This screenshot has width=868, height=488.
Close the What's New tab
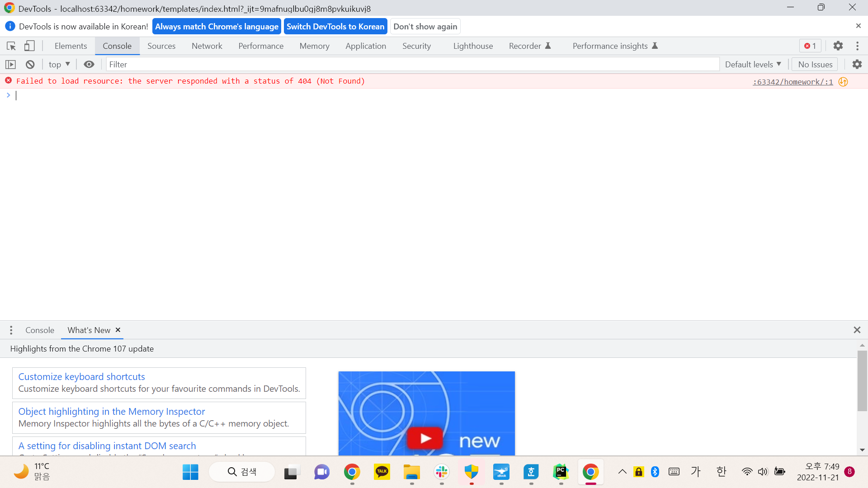point(118,330)
